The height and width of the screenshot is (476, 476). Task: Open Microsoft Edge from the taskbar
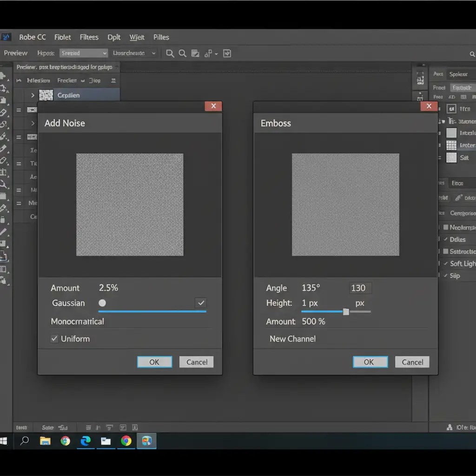click(86, 441)
